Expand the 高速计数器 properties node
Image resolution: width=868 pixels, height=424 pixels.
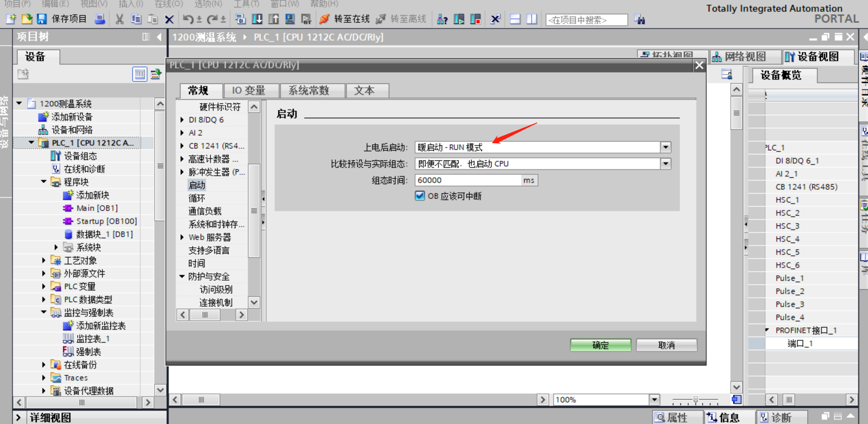point(182,159)
